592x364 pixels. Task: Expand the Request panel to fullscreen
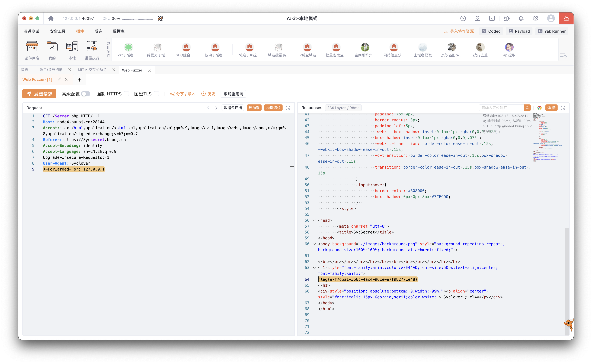point(288,108)
